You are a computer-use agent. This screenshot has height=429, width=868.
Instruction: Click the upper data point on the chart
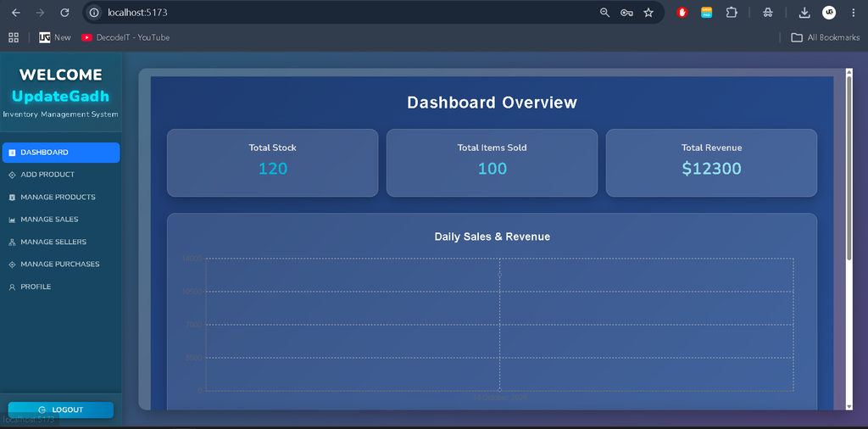point(500,275)
